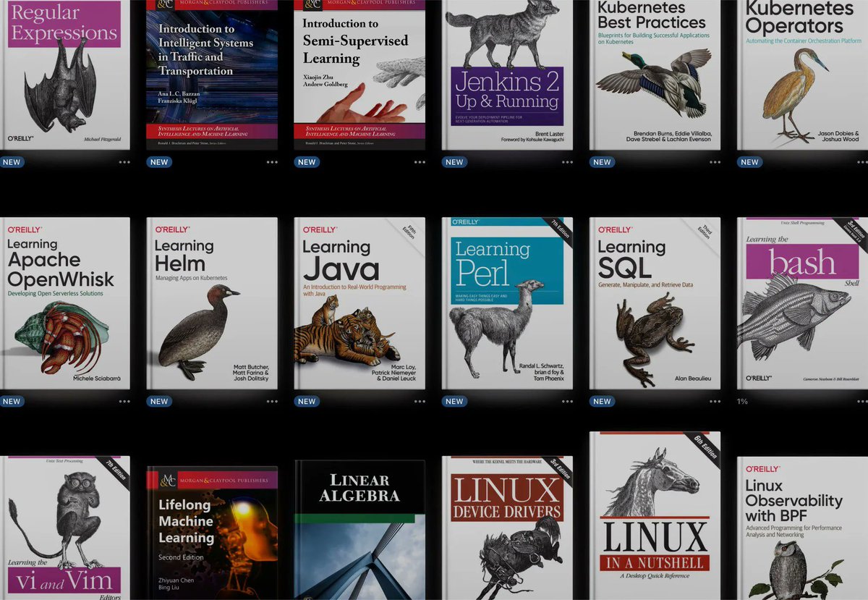Click the NEW badge under Intelligent Systems in Traffic
This screenshot has width=868, height=600.
[159, 162]
